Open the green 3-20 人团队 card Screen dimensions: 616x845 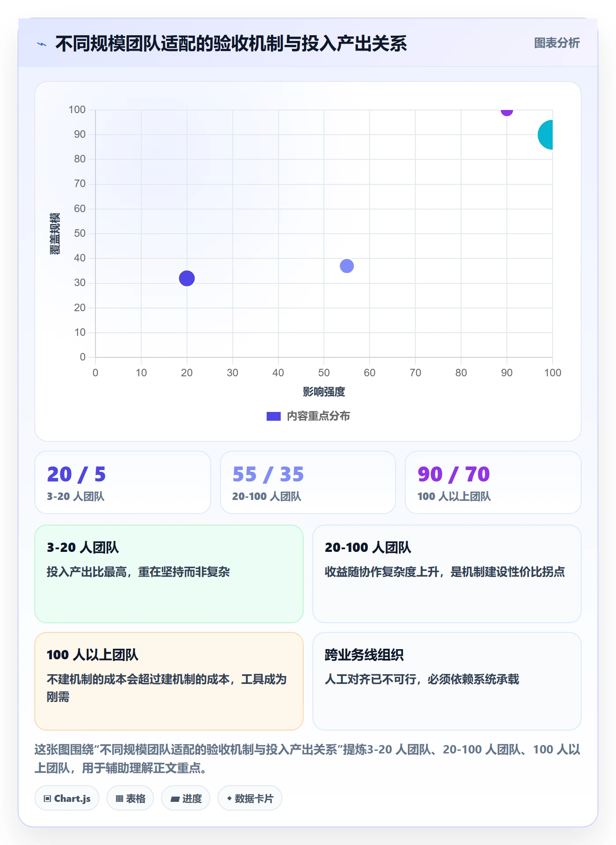169,574
